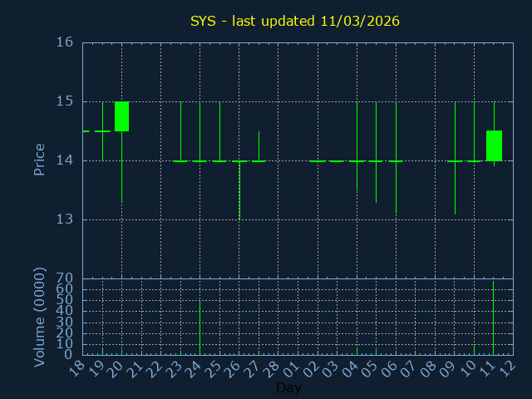Click the day 06 candlestick at price 14

(x=396, y=160)
